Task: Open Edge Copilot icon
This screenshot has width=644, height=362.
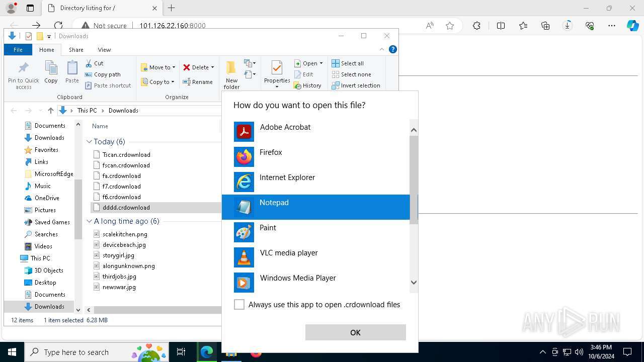Action: [632, 26]
